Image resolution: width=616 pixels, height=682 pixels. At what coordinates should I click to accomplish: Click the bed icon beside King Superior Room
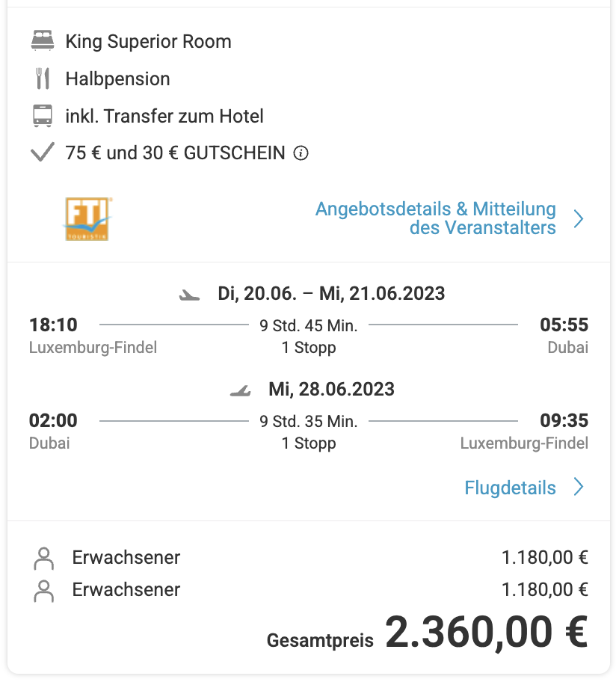click(x=43, y=40)
